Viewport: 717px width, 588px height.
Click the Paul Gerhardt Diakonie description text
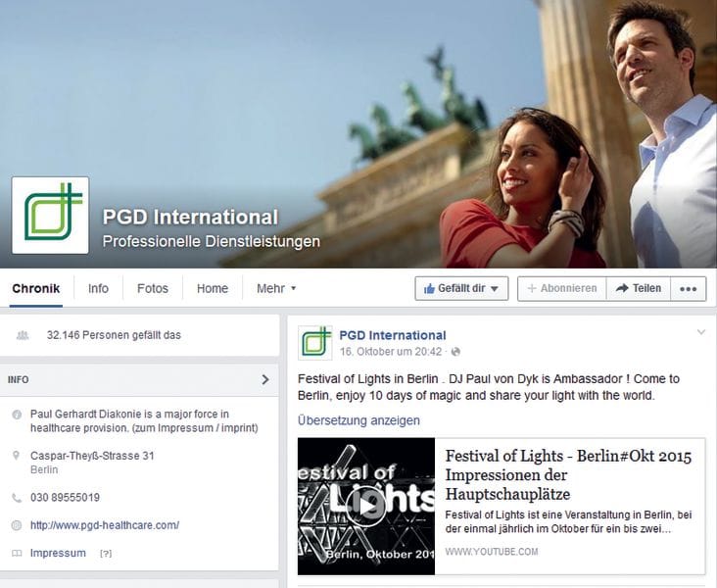coord(144,421)
